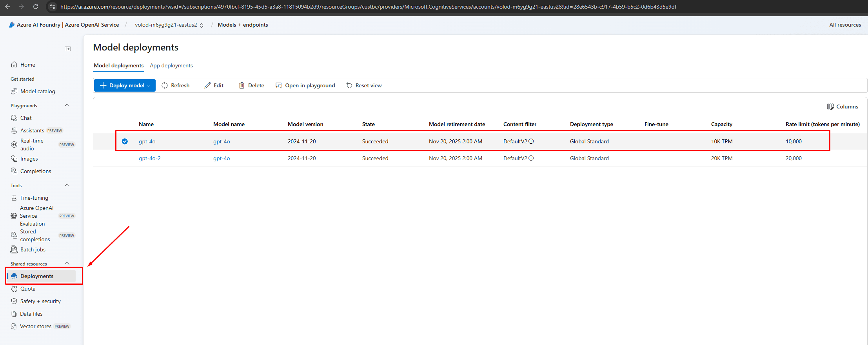Click Rate limit (tokens per minute) header
This screenshot has height=345, width=868.
[x=823, y=124]
